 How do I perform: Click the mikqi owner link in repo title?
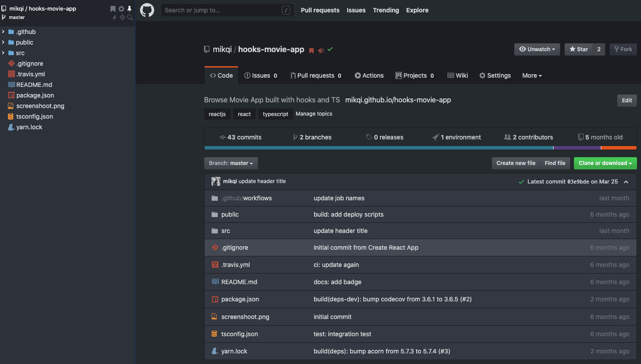222,49
